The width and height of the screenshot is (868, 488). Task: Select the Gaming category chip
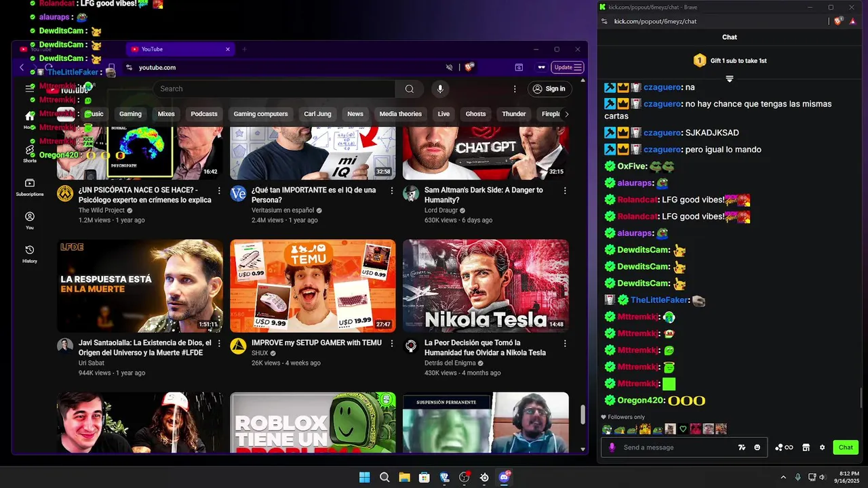tap(130, 114)
